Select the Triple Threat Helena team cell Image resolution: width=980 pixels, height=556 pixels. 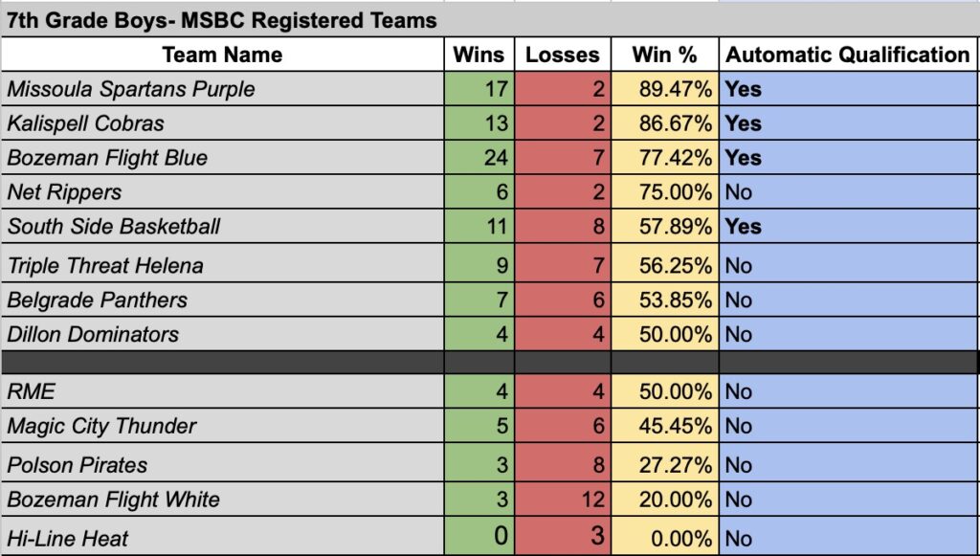point(225,265)
